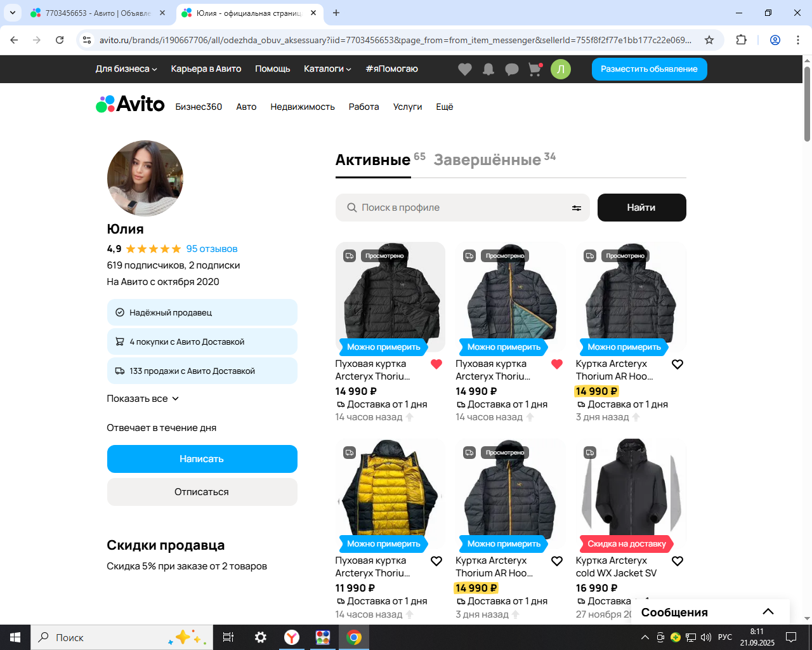Open 95 отзывов reviews link

click(x=212, y=249)
